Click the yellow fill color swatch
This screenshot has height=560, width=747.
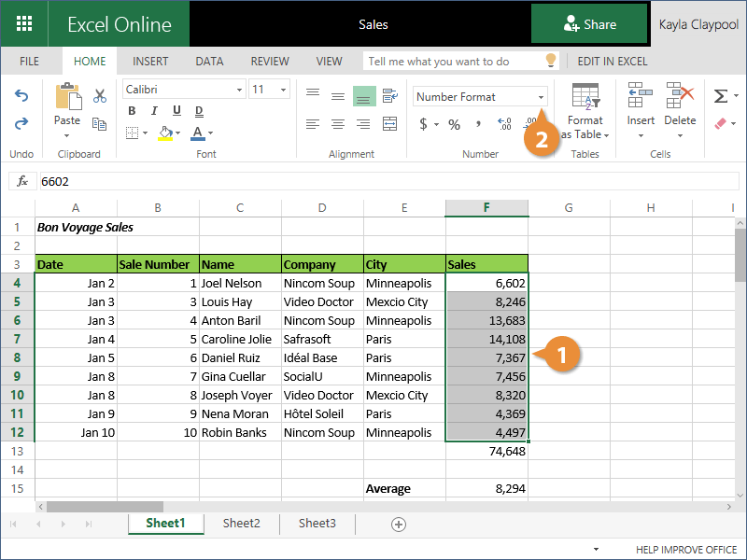click(x=165, y=133)
